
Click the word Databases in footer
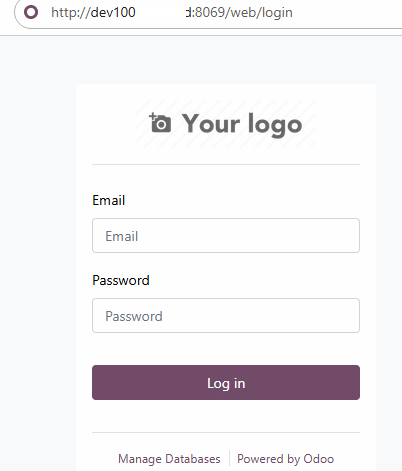coord(193,459)
